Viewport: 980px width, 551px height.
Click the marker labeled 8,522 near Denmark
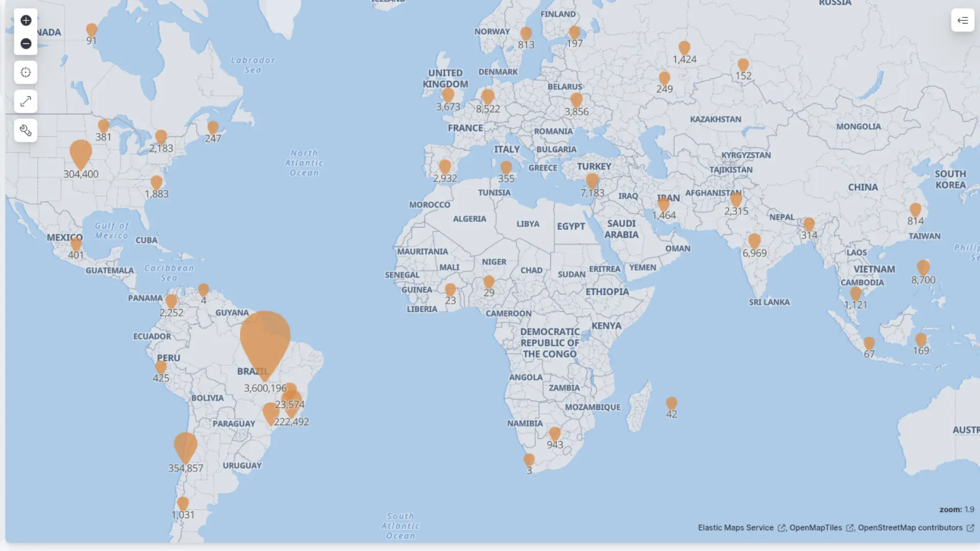488,97
